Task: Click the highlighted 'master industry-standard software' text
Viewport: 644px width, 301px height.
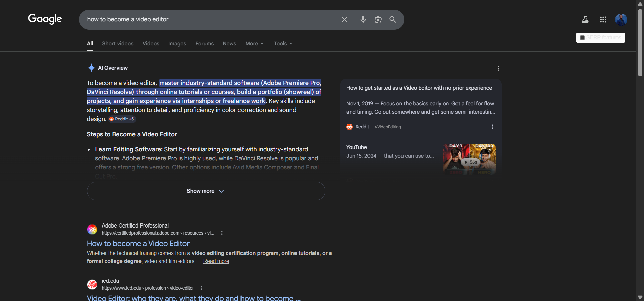Action: point(204,92)
